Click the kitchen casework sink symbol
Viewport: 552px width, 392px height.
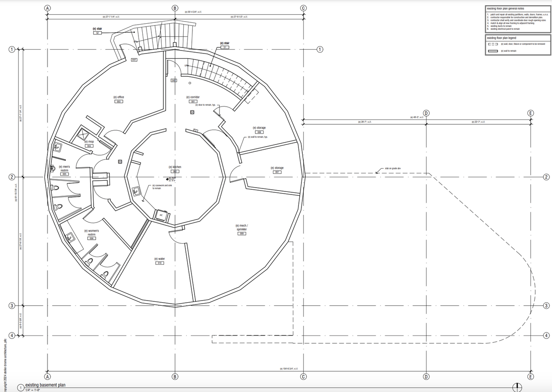(135, 190)
